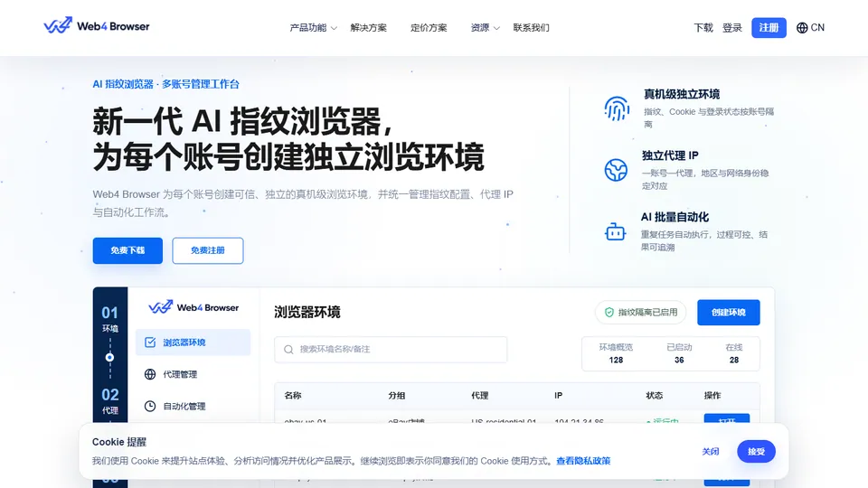Click the Web4 Browser logo in header
This screenshot has width=868, height=488.
(97, 26)
